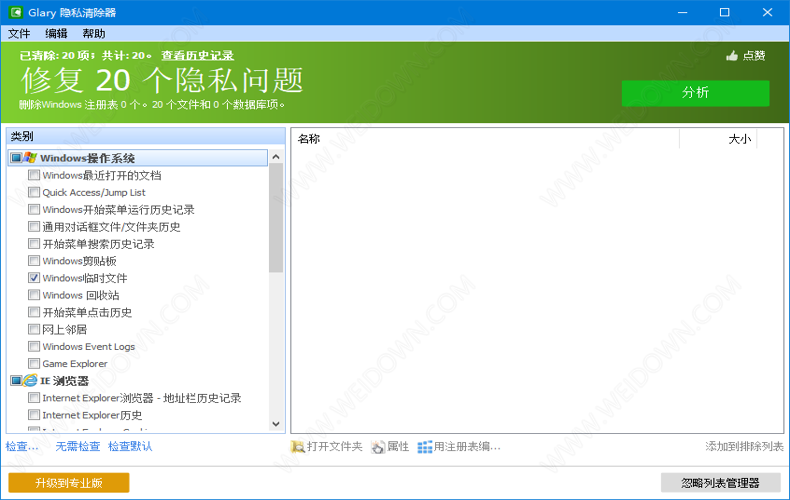Click the 类别 panel header
The width and height of the screenshot is (790, 500).
click(146, 136)
